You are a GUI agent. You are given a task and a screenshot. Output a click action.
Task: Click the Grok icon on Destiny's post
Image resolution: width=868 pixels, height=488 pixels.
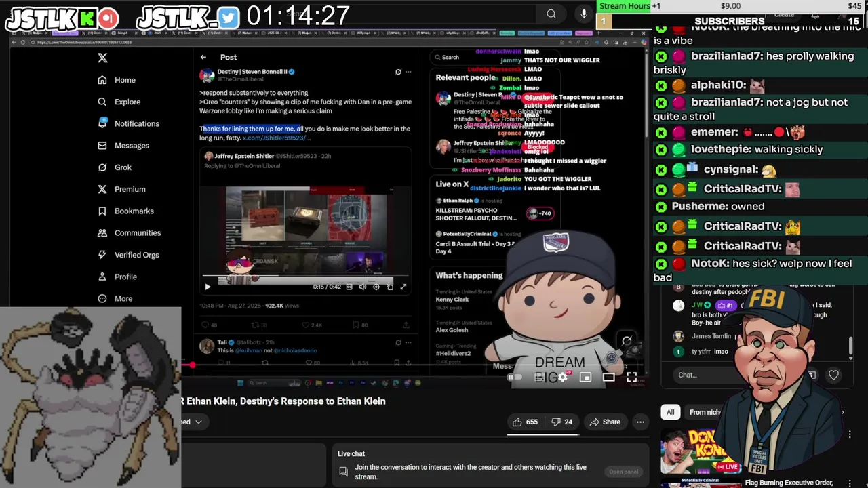tap(398, 71)
